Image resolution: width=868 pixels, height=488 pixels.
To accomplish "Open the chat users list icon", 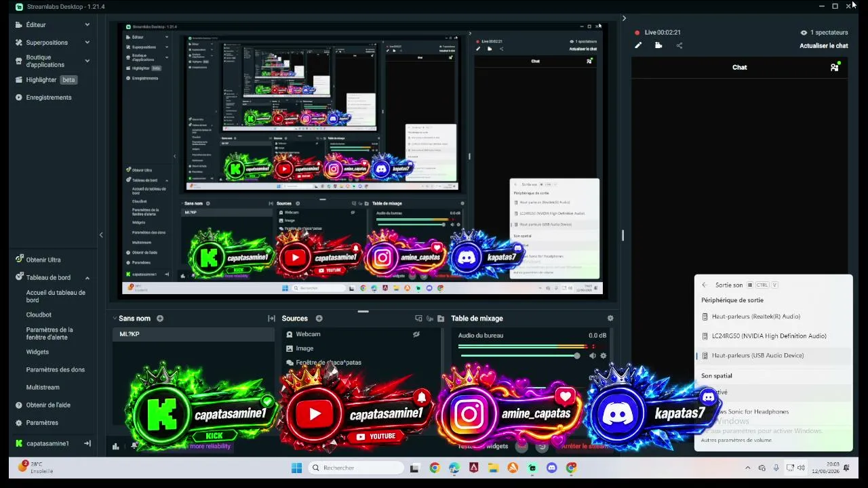I will coord(834,67).
